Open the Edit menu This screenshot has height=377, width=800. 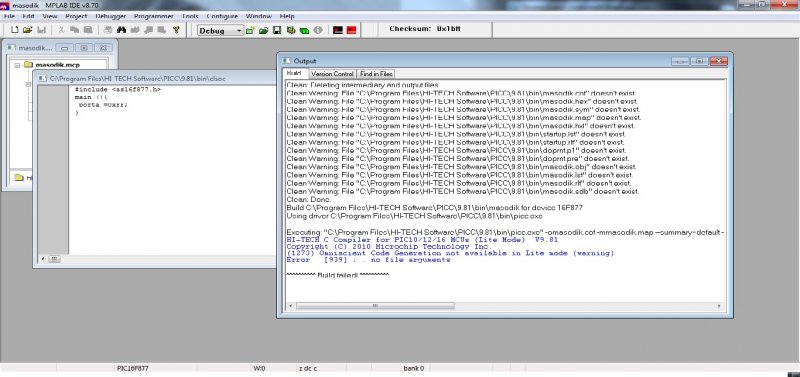click(29, 16)
